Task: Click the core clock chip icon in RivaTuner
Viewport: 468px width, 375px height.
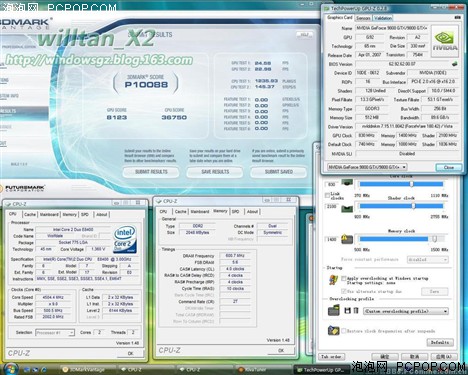Action: coord(347,184)
